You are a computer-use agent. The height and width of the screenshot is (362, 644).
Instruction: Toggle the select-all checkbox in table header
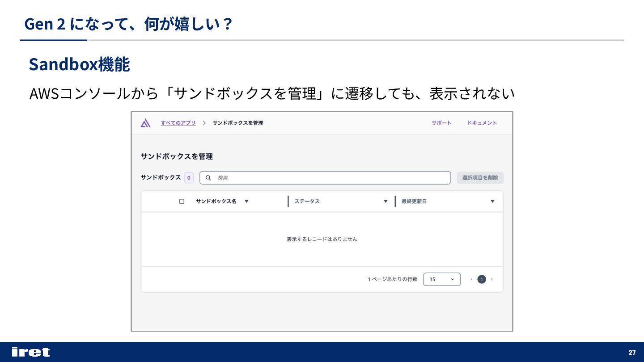tap(182, 202)
